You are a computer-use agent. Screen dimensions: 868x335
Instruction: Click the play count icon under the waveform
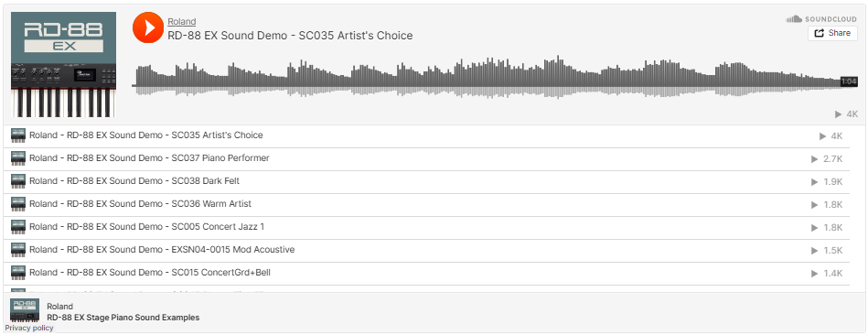pyautogui.click(x=838, y=114)
